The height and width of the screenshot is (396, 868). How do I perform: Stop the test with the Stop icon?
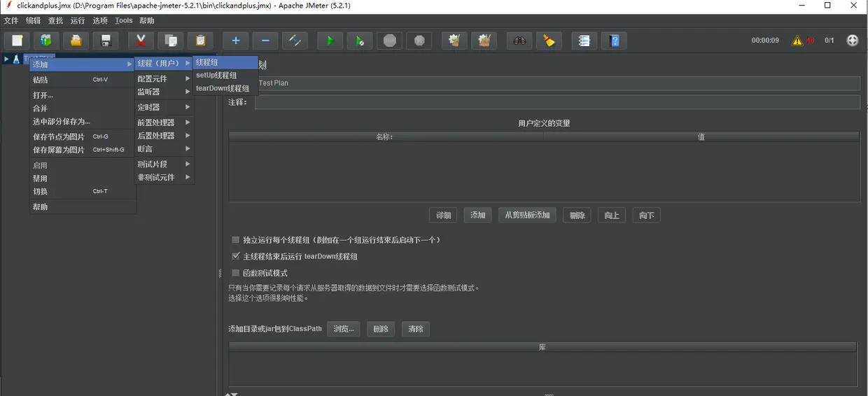pos(390,41)
